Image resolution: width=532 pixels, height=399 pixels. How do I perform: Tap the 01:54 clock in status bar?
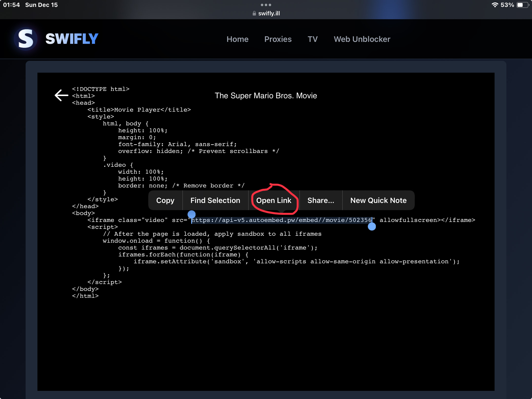pyautogui.click(x=12, y=5)
